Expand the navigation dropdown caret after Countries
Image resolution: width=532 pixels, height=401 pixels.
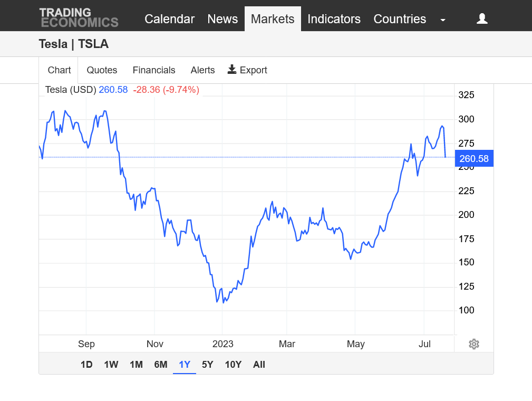point(443,20)
